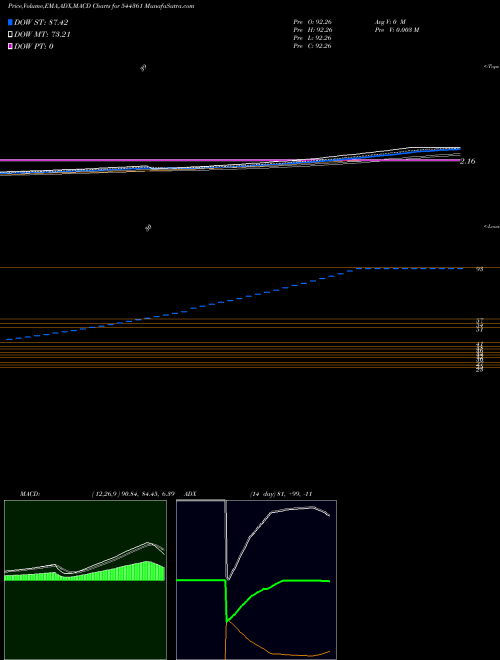Viewport: 500px width, 660px height.
Task: Open the ADX indicator chart panel
Action: [x=256, y=580]
